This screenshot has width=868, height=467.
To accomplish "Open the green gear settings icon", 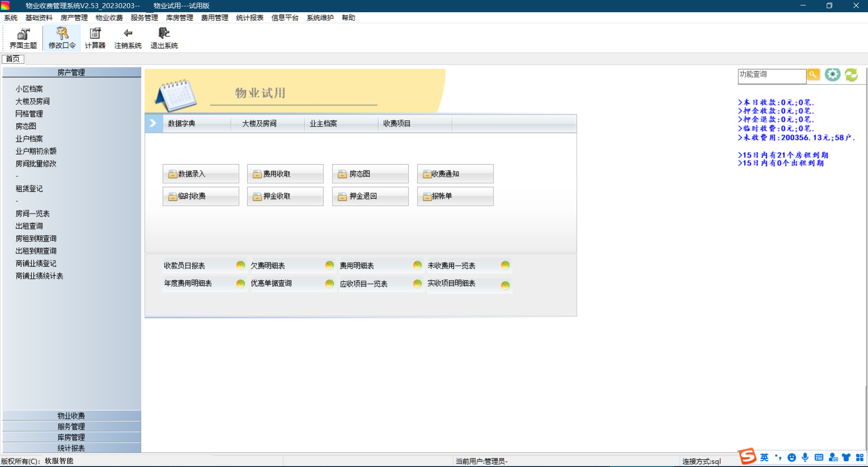I will tap(832, 75).
